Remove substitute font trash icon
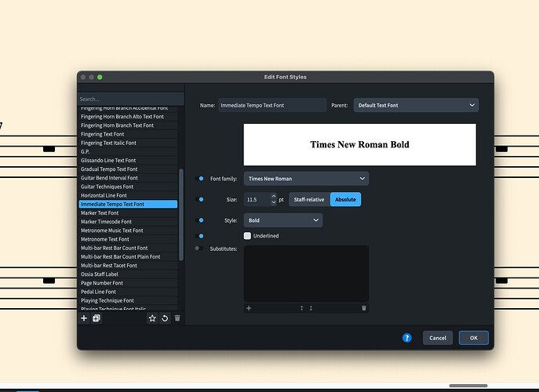 point(364,308)
